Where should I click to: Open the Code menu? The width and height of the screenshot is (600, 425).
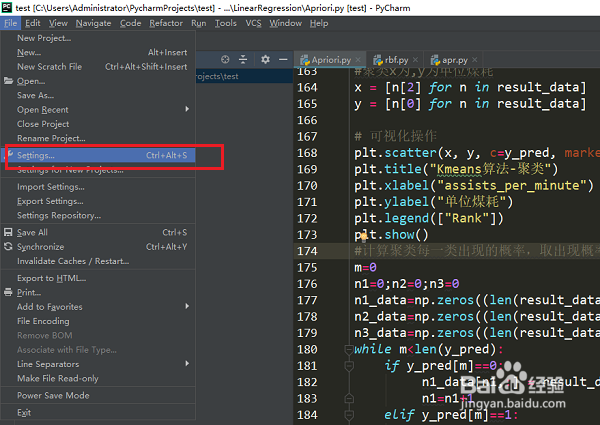tap(130, 23)
